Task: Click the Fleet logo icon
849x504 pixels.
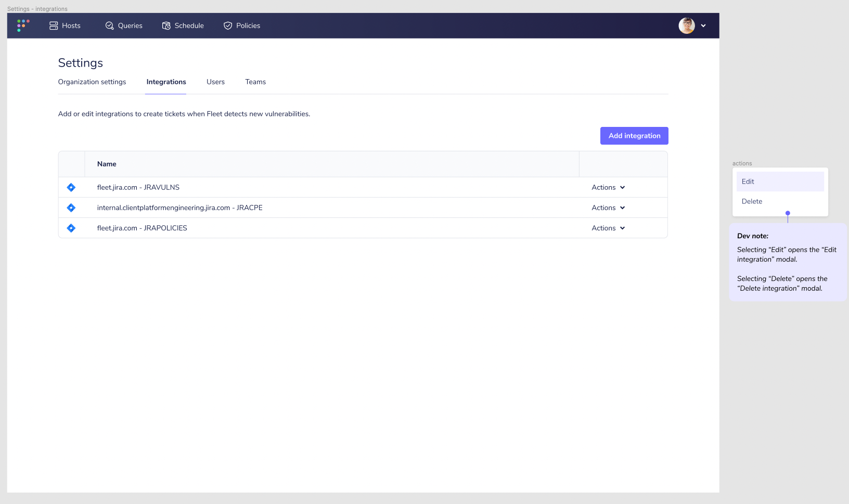Action: tap(22, 25)
